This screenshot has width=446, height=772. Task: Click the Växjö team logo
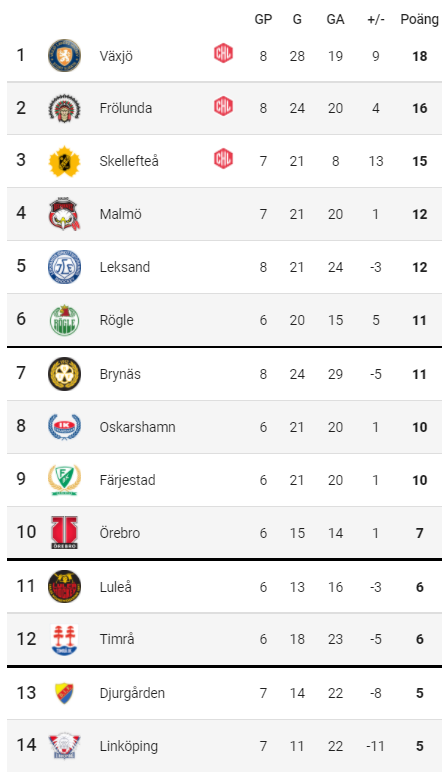[64, 55]
